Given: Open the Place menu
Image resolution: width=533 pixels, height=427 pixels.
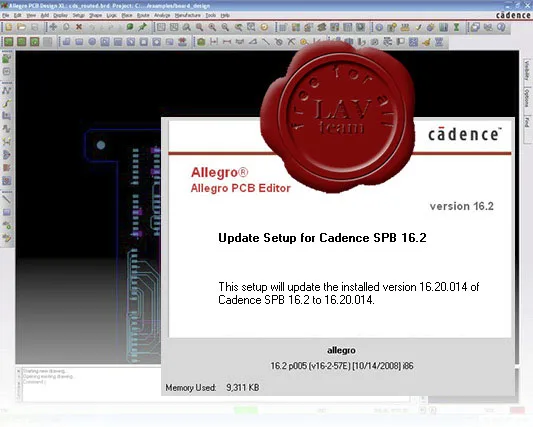Looking at the screenshot, I should [x=127, y=15].
